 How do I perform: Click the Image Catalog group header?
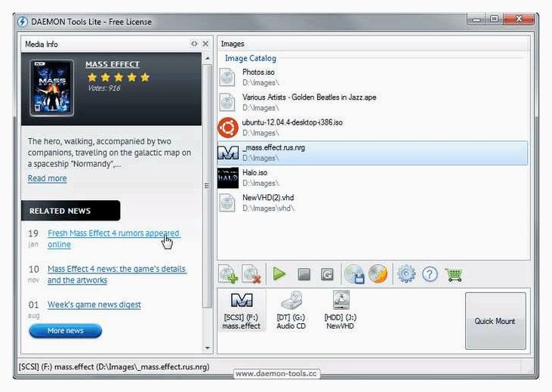pyautogui.click(x=250, y=58)
